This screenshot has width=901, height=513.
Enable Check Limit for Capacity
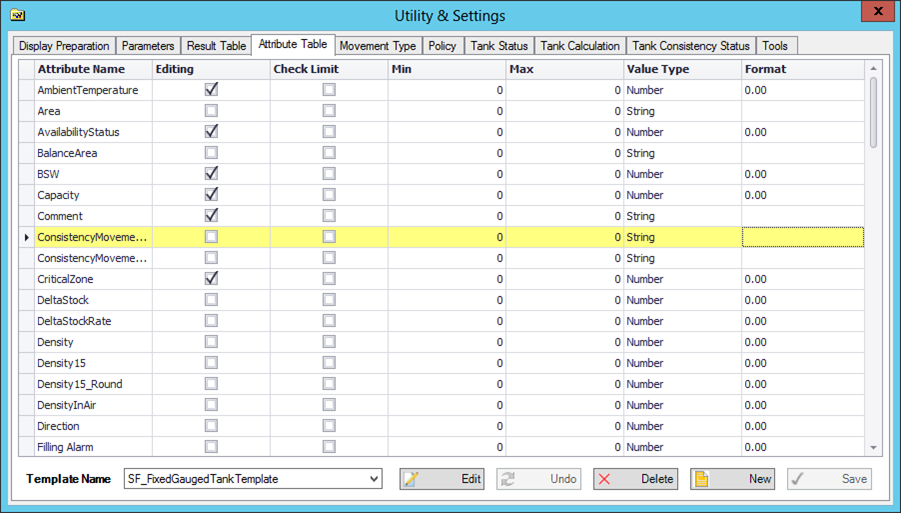pyautogui.click(x=329, y=195)
